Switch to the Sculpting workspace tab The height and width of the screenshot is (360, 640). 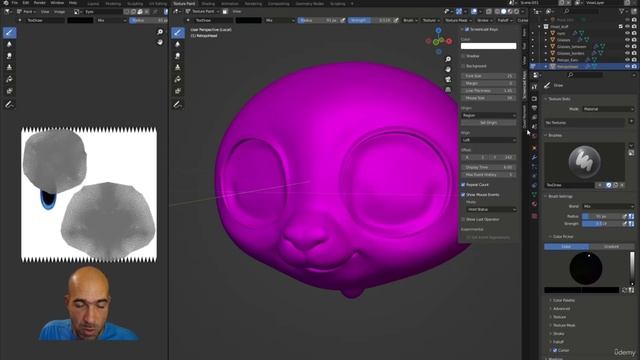(x=135, y=3)
